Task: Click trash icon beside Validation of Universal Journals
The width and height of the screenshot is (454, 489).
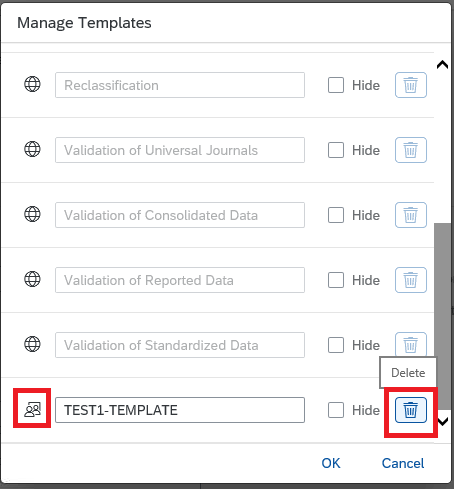Action: pyautogui.click(x=411, y=150)
